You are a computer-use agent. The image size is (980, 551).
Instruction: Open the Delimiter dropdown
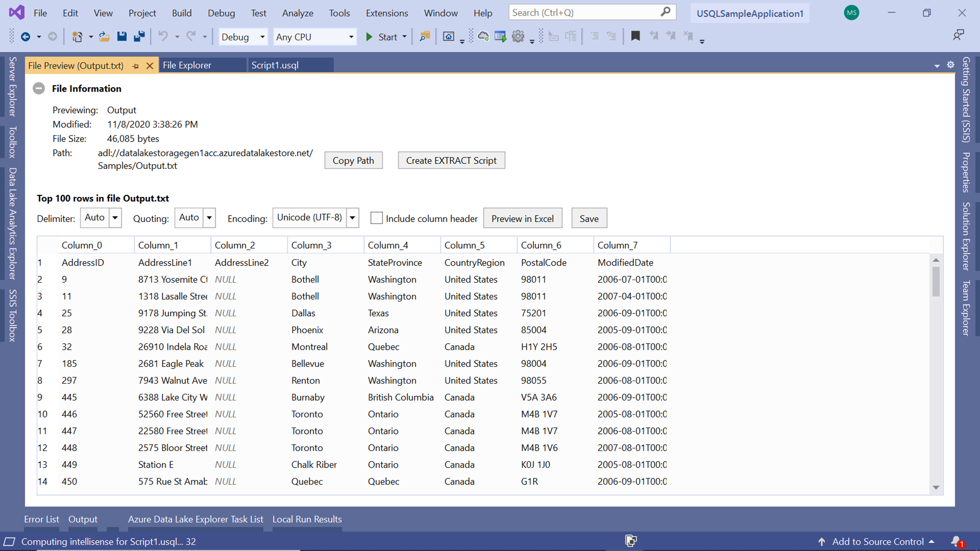tap(115, 217)
